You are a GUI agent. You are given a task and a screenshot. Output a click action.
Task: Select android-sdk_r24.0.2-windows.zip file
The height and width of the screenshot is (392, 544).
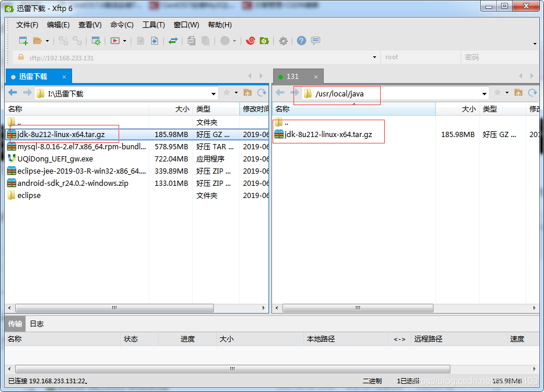coord(137,183)
